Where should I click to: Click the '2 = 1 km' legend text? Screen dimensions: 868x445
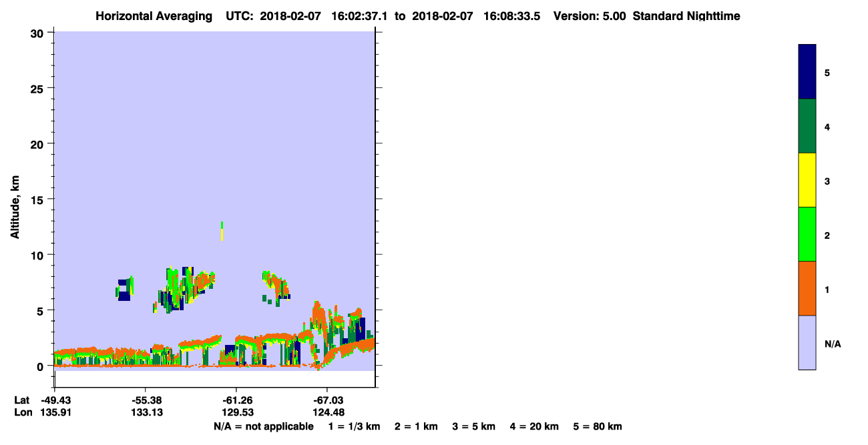[416, 426]
